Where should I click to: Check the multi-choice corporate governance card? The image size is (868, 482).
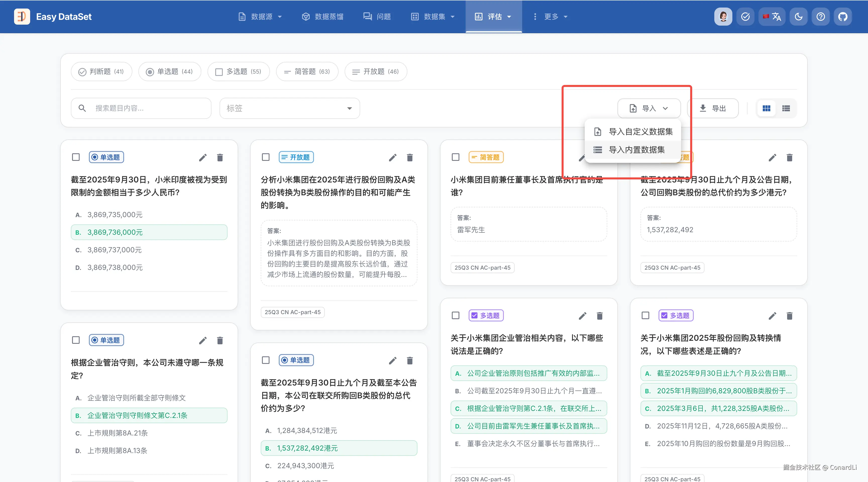point(456,315)
